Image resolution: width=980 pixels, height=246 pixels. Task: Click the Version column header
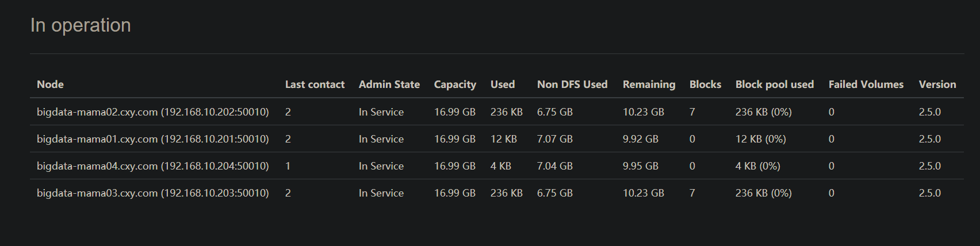coord(937,84)
